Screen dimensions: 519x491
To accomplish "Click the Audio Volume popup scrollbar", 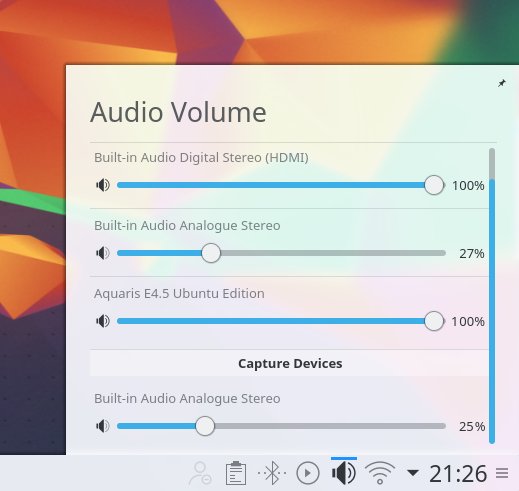I will (x=492, y=296).
